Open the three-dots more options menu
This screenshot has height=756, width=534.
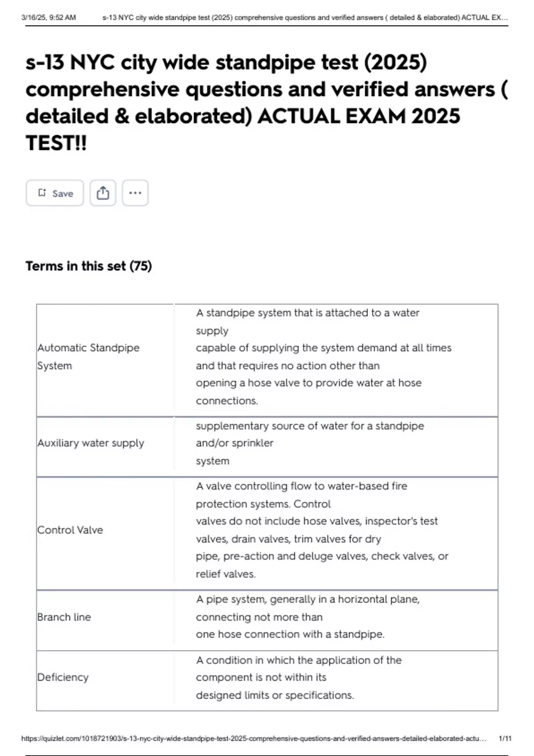pyautogui.click(x=135, y=193)
